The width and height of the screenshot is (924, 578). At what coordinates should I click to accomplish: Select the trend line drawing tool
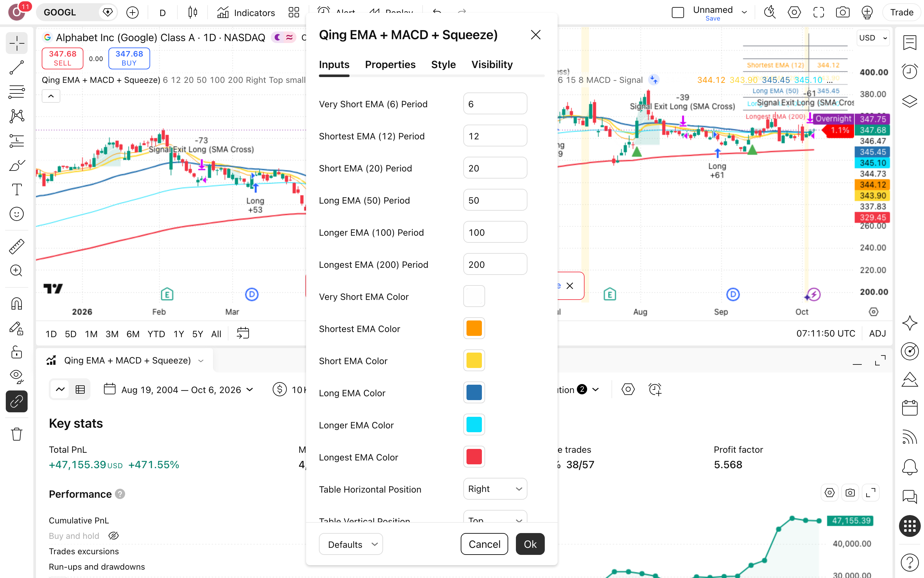tap(16, 68)
